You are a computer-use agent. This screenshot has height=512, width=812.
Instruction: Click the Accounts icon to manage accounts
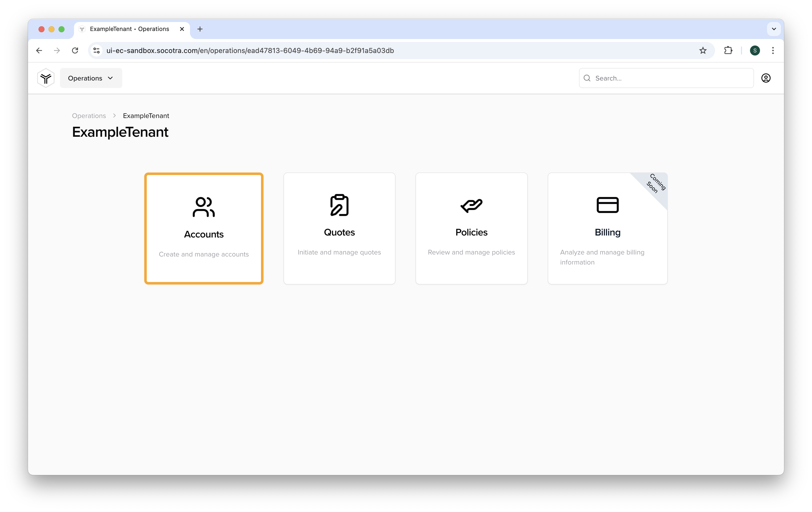[203, 206]
